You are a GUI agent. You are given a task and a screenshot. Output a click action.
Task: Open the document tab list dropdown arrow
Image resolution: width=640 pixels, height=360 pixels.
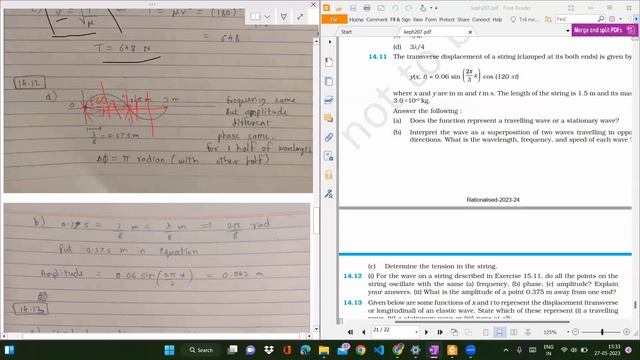[567, 31]
